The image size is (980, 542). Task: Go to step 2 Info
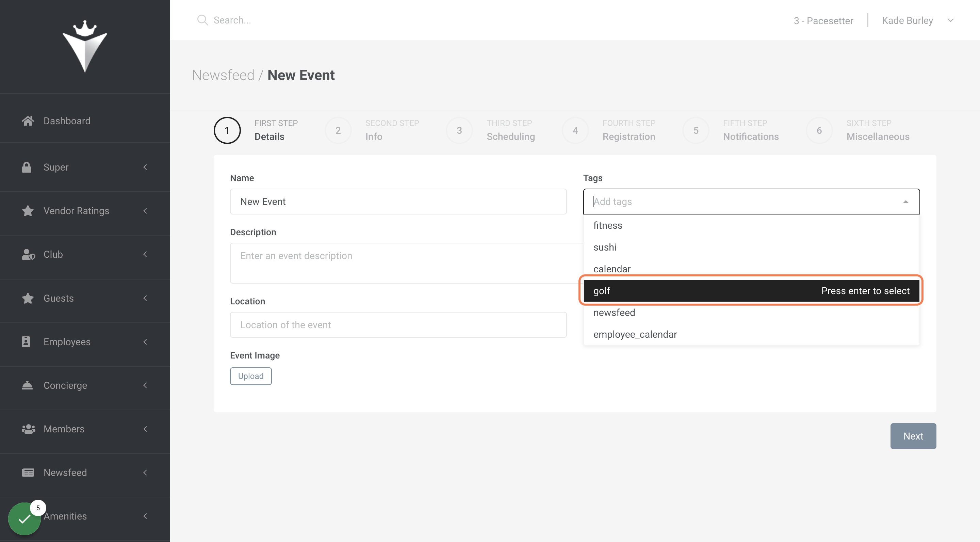click(x=372, y=130)
